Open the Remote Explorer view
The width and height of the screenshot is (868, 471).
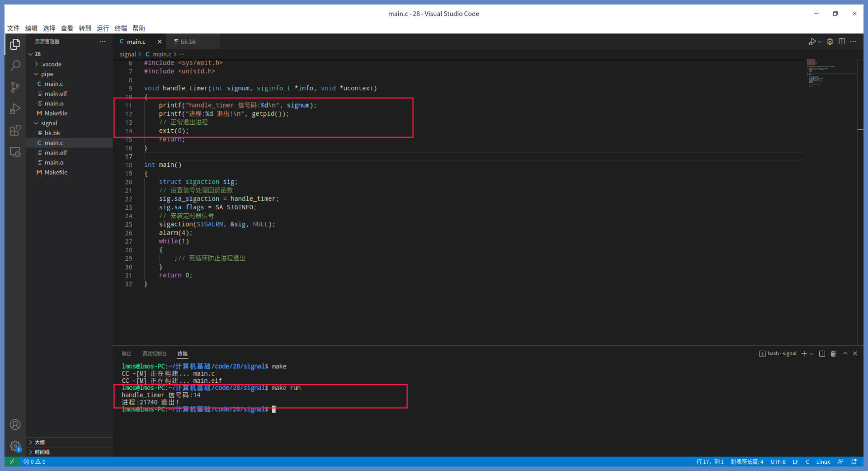click(15, 152)
